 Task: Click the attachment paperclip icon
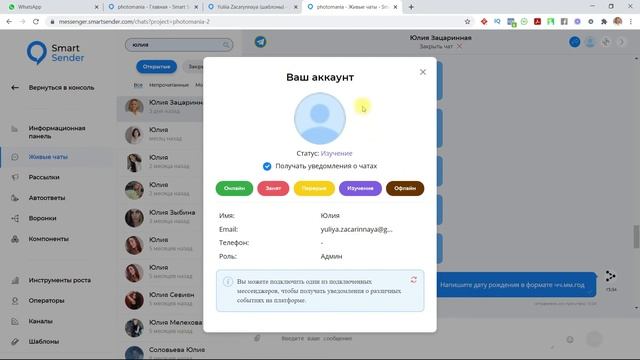click(257, 338)
